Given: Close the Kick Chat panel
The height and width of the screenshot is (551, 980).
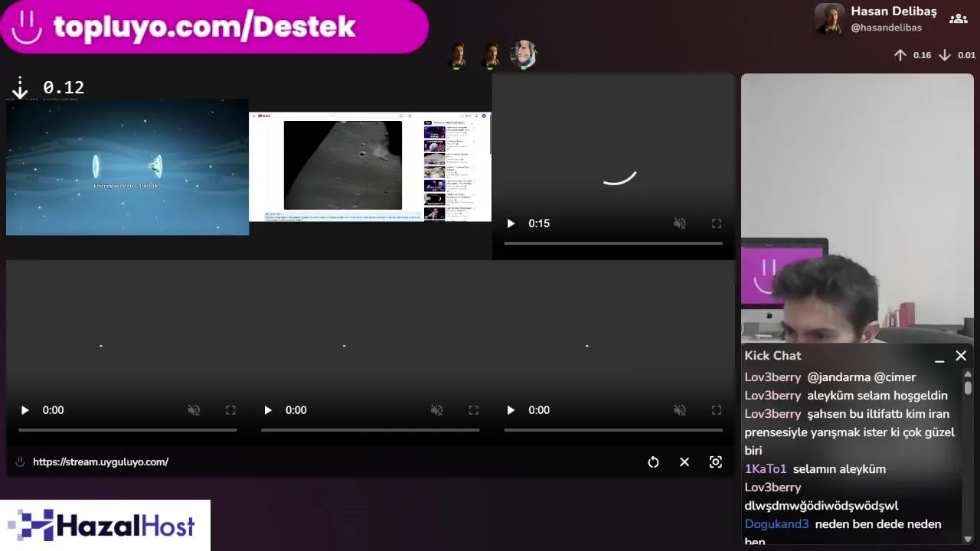Looking at the screenshot, I should [961, 356].
